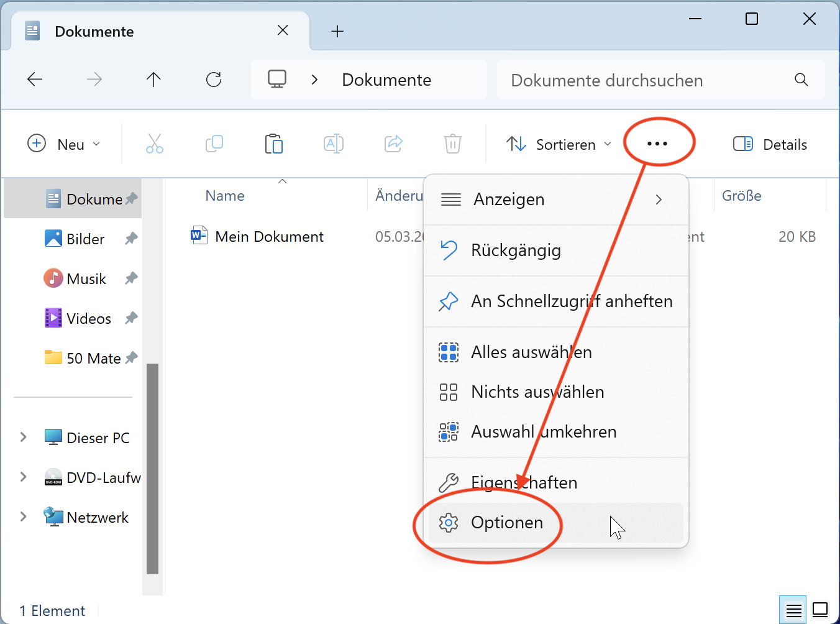Go up one folder level

pos(153,80)
